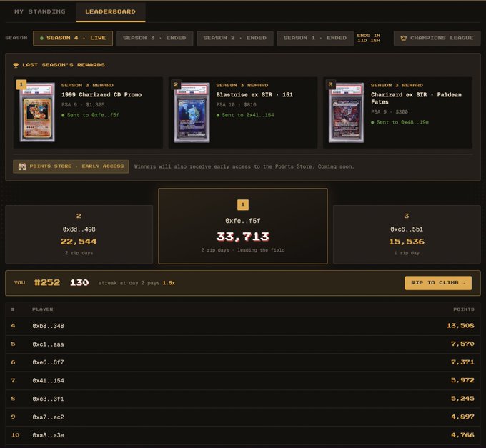Click '1999 Charizard CD Promo' title
This screenshot has width=486, height=448.
click(x=101, y=95)
